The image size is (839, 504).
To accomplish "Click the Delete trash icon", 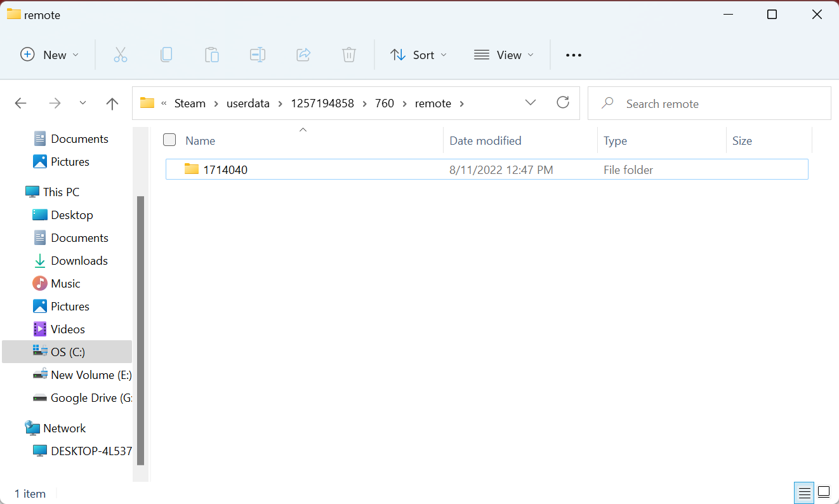I will coord(349,55).
